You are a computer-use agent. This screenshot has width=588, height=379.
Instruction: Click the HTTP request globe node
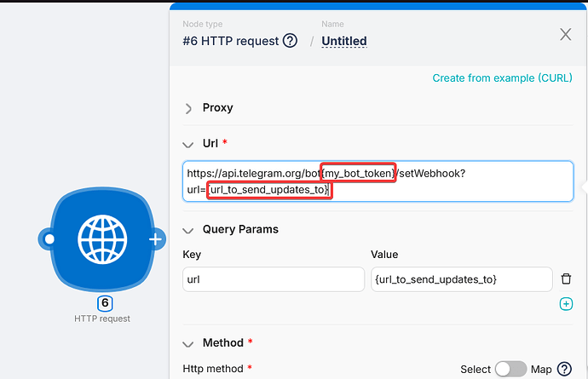[102, 239]
